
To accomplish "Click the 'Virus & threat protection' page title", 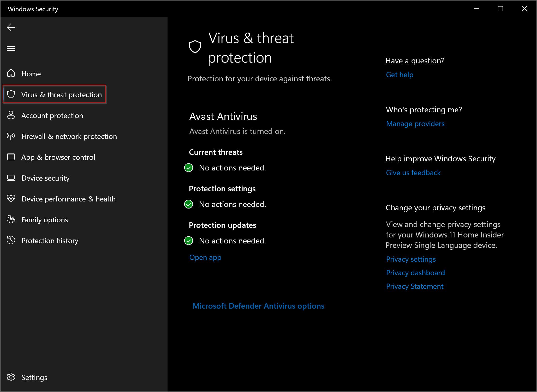I will 251,48.
